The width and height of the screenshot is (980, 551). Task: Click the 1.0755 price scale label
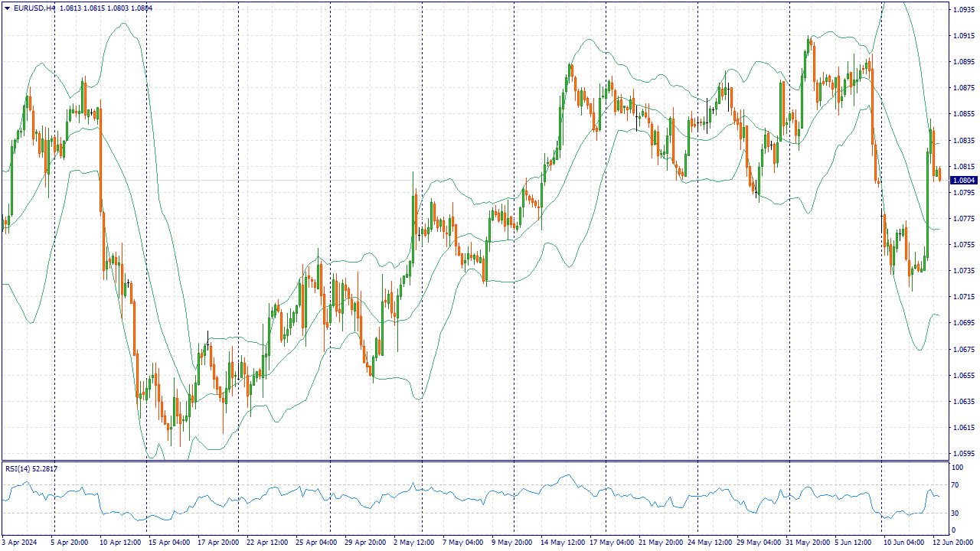[x=963, y=244]
